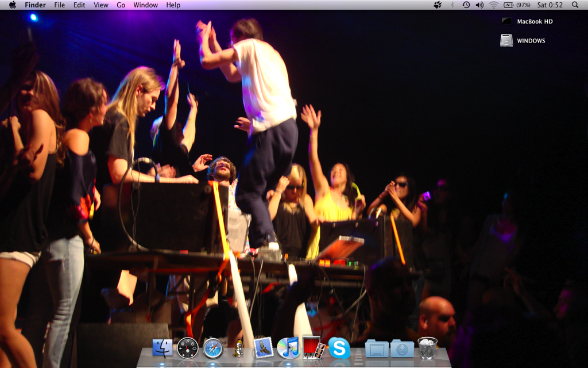Open the Downloads stack folder in Dock

tap(402, 348)
